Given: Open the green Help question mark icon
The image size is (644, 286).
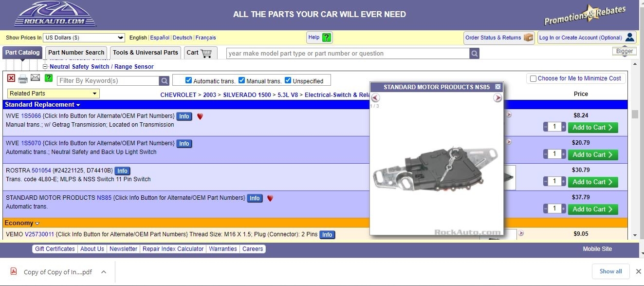Looking at the screenshot, I should click(x=327, y=38).
